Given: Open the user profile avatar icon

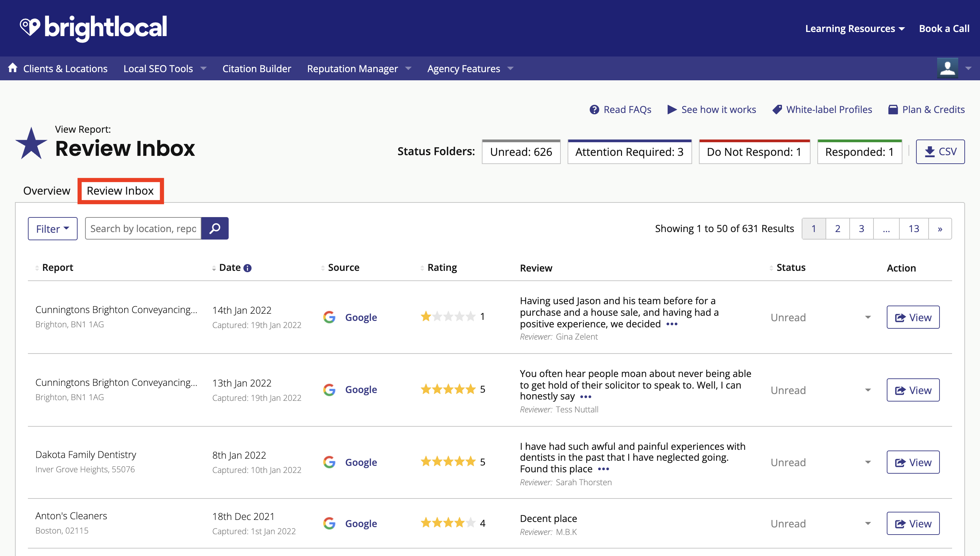Looking at the screenshot, I should click(947, 68).
